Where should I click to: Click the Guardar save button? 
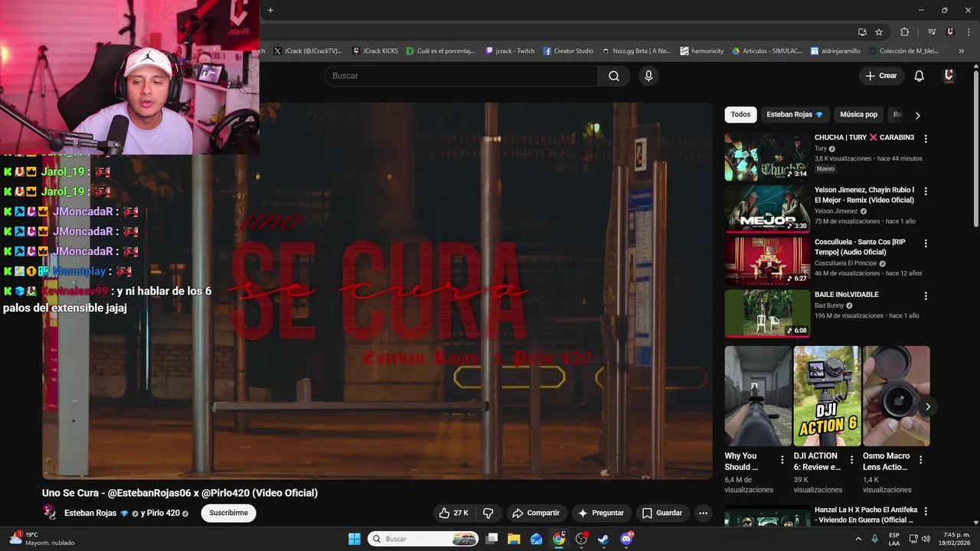662,513
